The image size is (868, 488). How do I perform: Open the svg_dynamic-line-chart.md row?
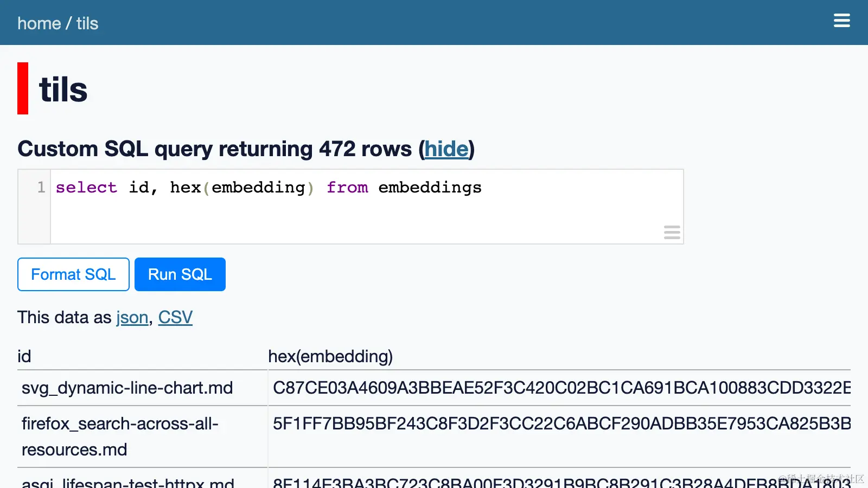(x=126, y=388)
